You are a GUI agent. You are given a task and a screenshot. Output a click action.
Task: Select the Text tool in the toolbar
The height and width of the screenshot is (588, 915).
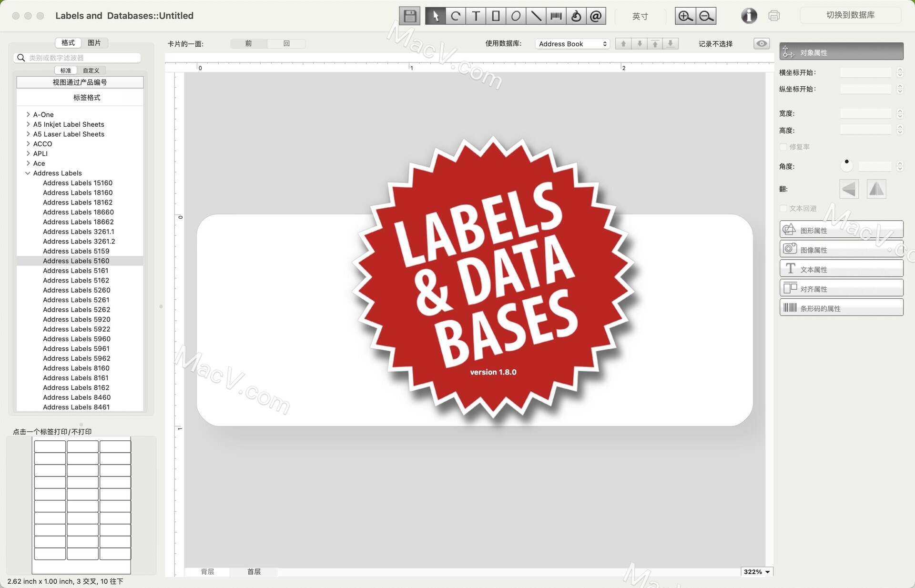[475, 16]
